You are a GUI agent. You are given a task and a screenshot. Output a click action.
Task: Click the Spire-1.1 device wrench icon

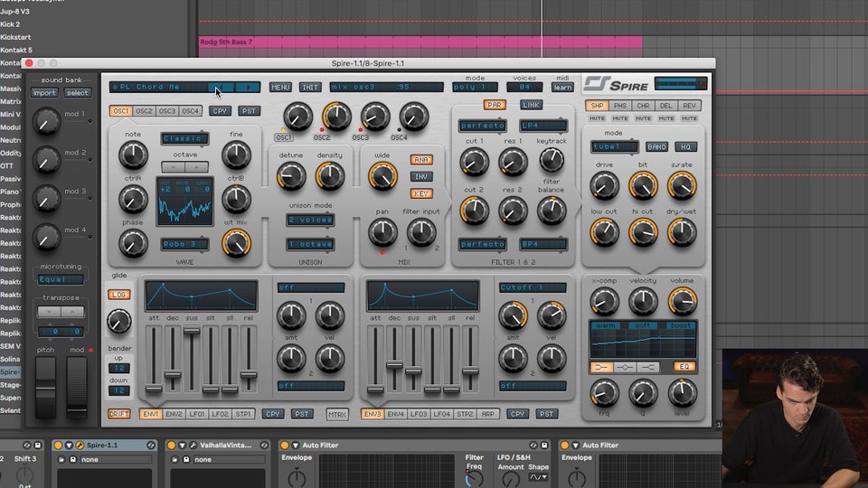(80, 445)
